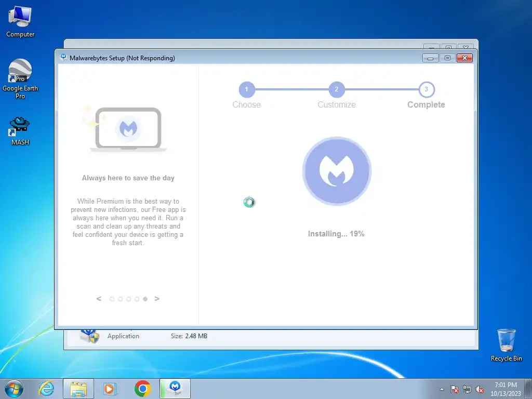Click step 2 Customize circle
Viewport: 532px width, 399px height.
coord(337,89)
